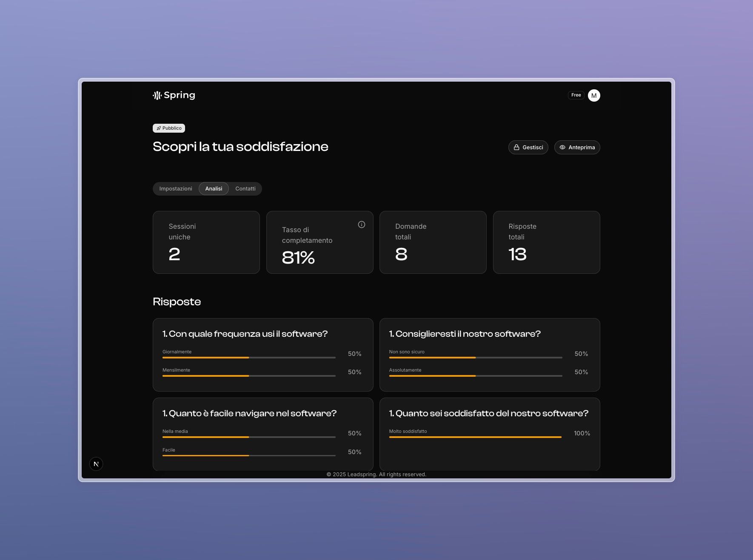
Task: Click the Sessioni uniche stat card
Action: pyautogui.click(x=206, y=242)
